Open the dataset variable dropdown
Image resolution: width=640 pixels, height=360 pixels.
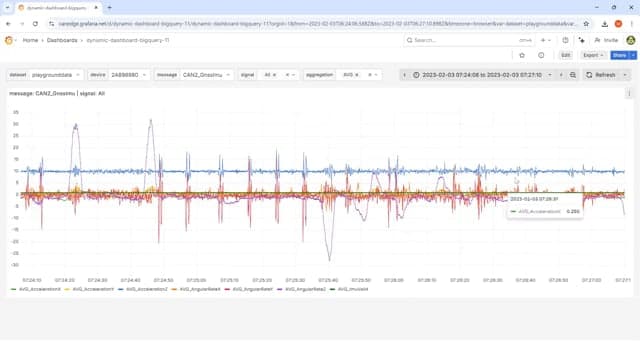[x=56, y=75]
